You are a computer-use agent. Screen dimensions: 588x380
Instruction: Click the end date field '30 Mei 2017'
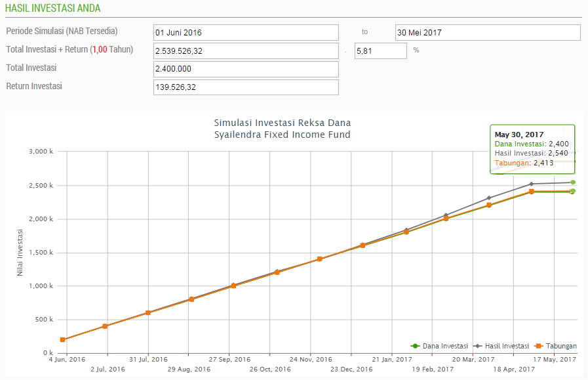(488, 33)
